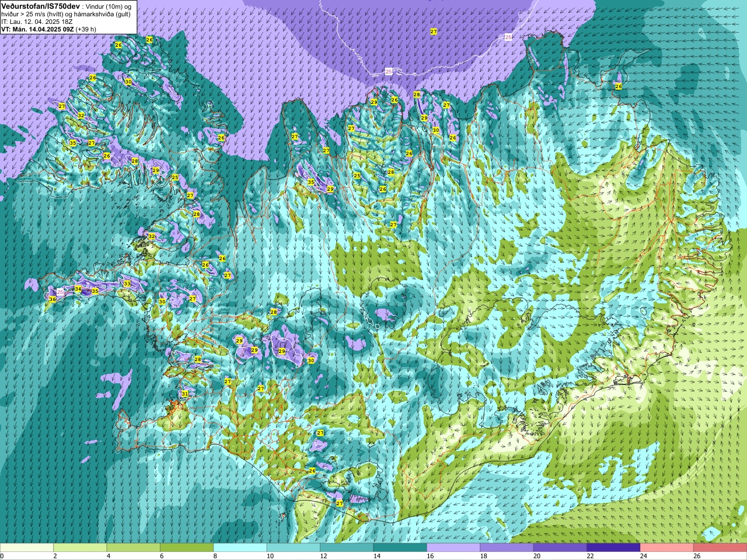Click the '(+39 h)' forecast offset text
Viewport: 747px width, 560px height.
86,29
